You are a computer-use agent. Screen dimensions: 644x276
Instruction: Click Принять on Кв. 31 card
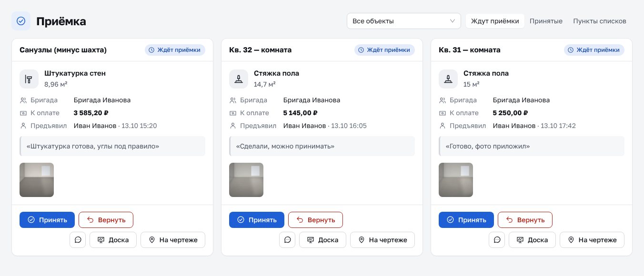466,220
